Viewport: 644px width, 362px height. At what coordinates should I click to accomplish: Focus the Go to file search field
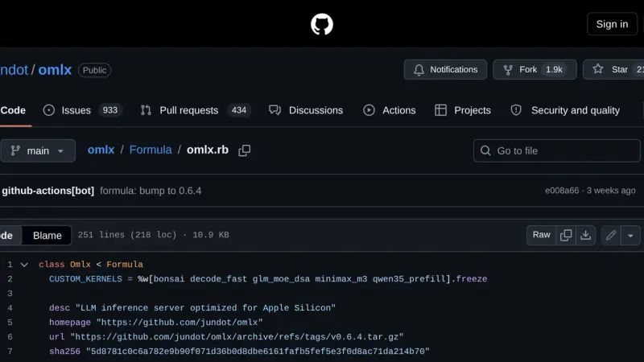(556, 150)
